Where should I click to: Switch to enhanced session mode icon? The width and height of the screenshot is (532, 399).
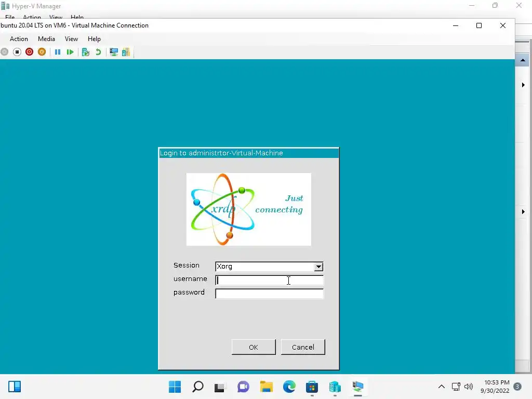coord(114,52)
